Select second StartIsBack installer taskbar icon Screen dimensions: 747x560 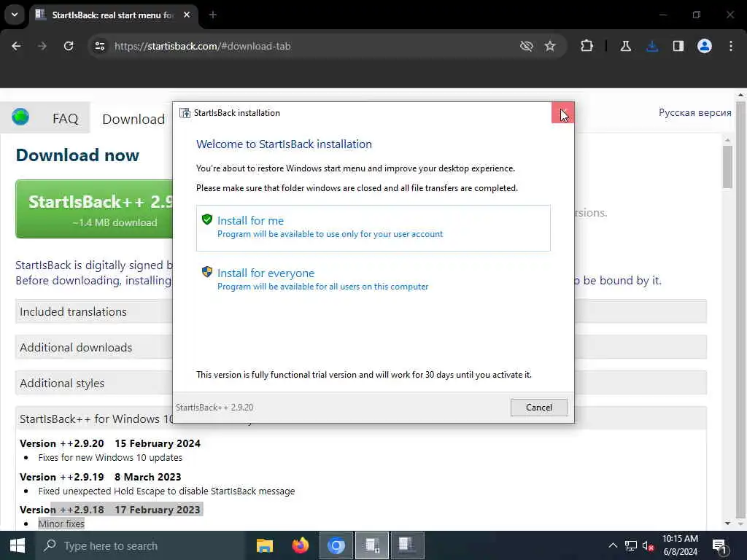[x=407, y=545]
